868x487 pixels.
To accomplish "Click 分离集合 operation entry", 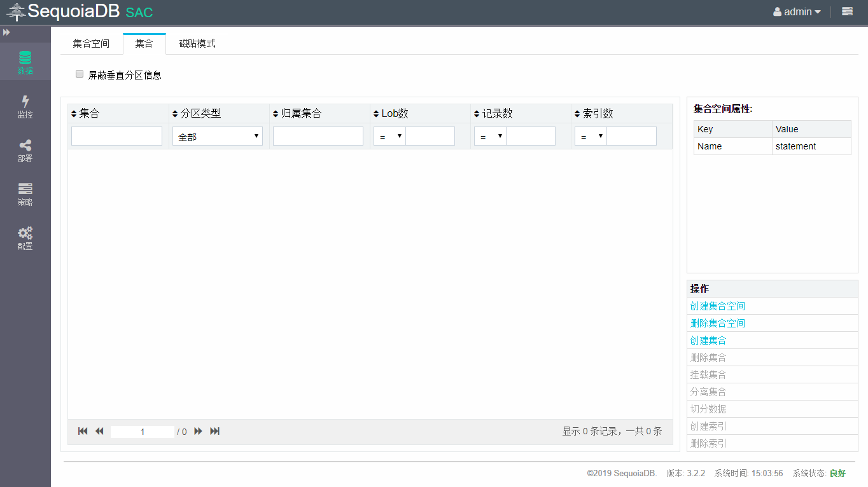I will pyautogui.click(x=708, y=392).
